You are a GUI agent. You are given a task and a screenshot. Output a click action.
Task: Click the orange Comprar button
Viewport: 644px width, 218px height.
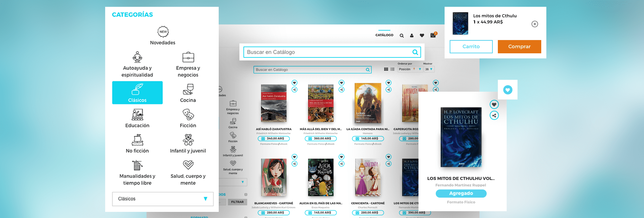tap(520, 47)
